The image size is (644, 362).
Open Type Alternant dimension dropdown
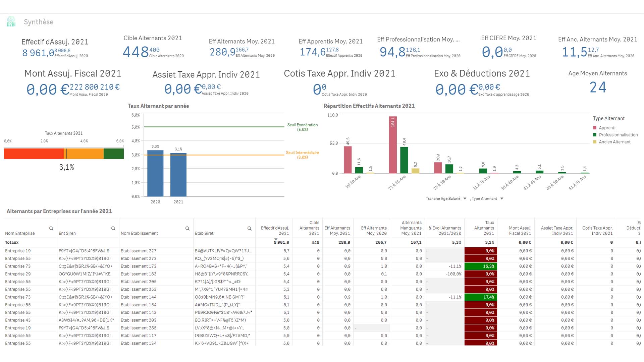pyautogui.click(x=502, y=199)
